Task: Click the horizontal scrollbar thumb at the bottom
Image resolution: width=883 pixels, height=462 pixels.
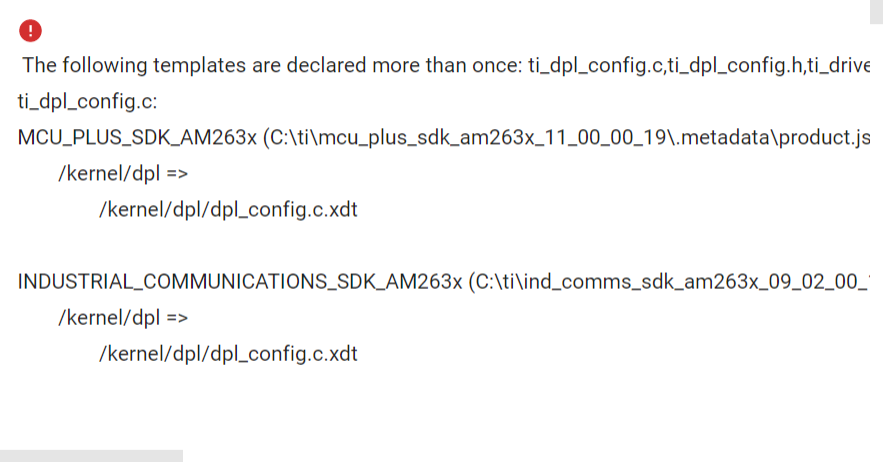Action: [91, 456]
